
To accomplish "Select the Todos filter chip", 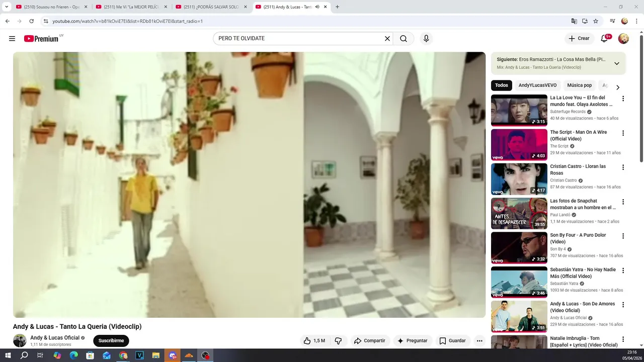I will (x=502, y=85).
